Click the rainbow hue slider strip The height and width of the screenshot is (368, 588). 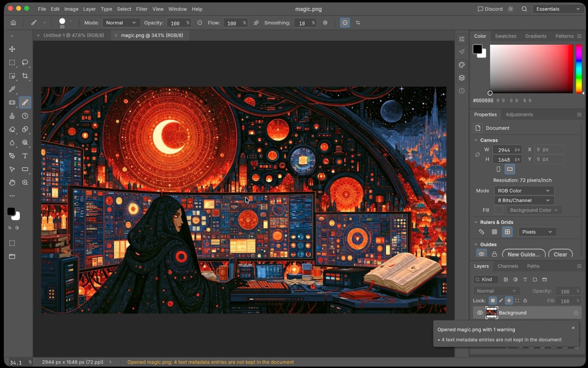click(x=579, y=69)
